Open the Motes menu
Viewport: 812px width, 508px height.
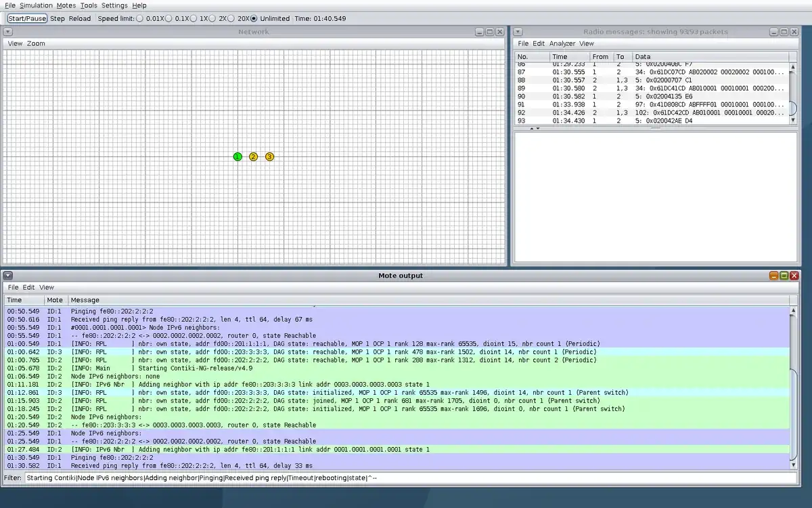pos(66,5)
